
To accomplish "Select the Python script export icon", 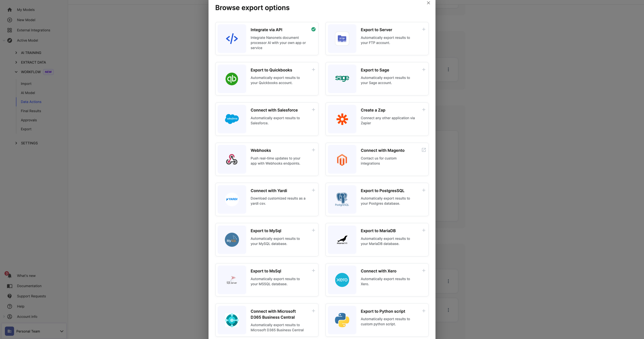I will 342,320.
